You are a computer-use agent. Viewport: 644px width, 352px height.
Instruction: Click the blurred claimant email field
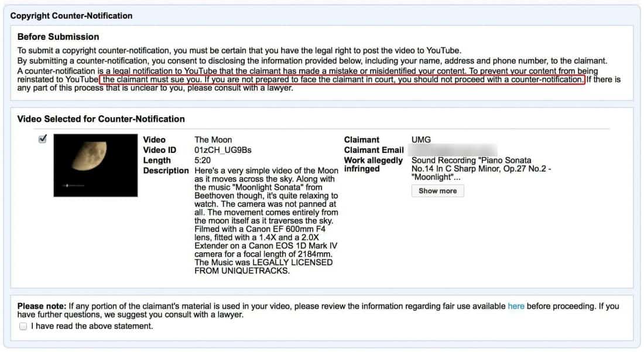(x=454, y=150)
